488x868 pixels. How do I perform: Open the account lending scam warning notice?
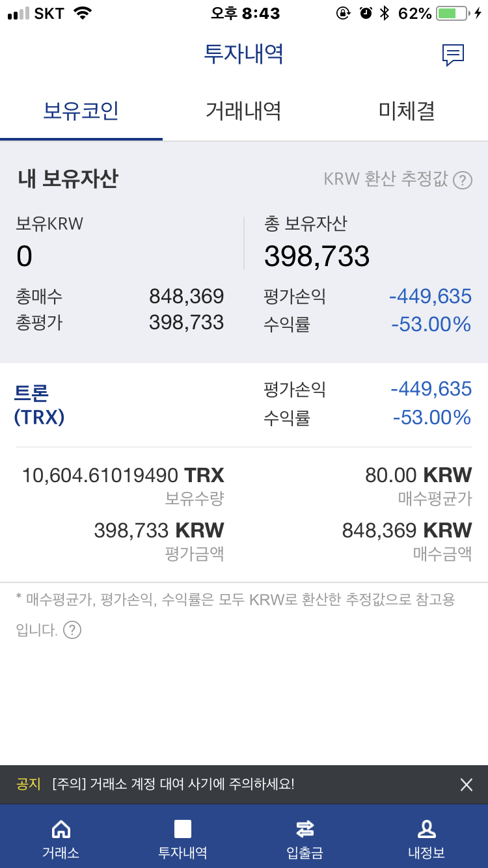(x=173, y=785)
